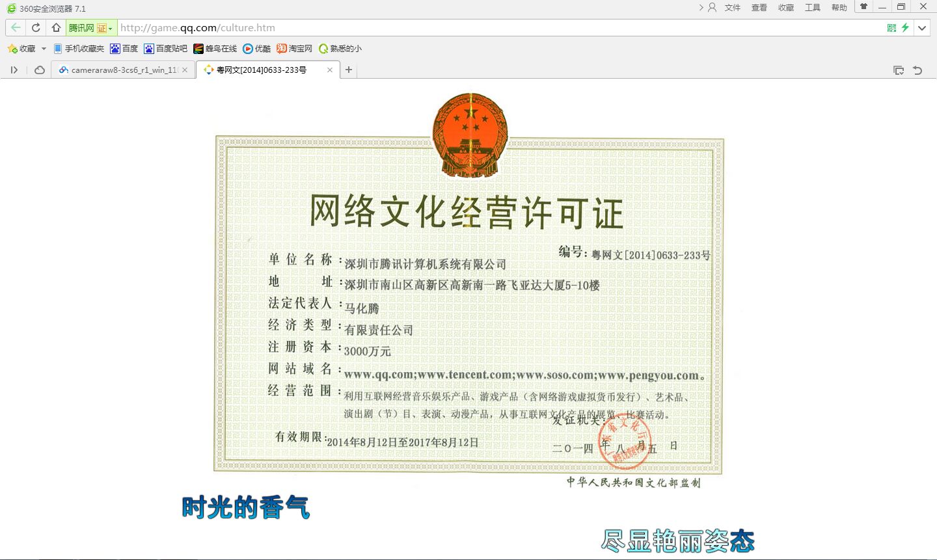Click the 360 browser logo in the title bar
The image size is (937, 560).
(11, 8)
